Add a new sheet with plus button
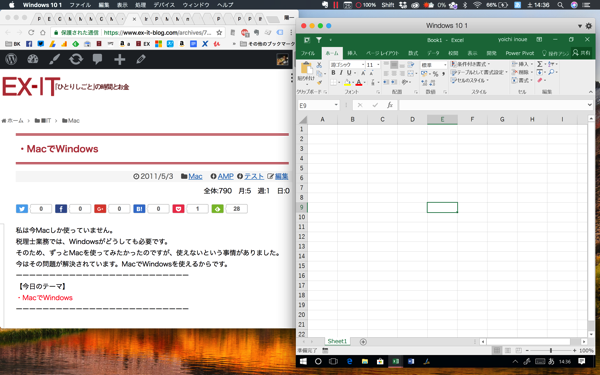The width and height of the screenshot is (600, 375). [x=363, y=342]
